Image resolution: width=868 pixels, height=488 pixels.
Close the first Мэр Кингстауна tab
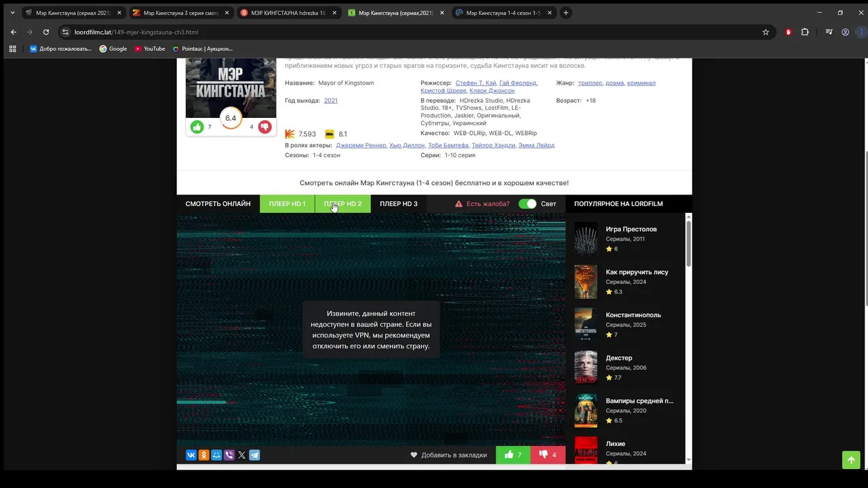pyautogui.click(x=119, y=12)
